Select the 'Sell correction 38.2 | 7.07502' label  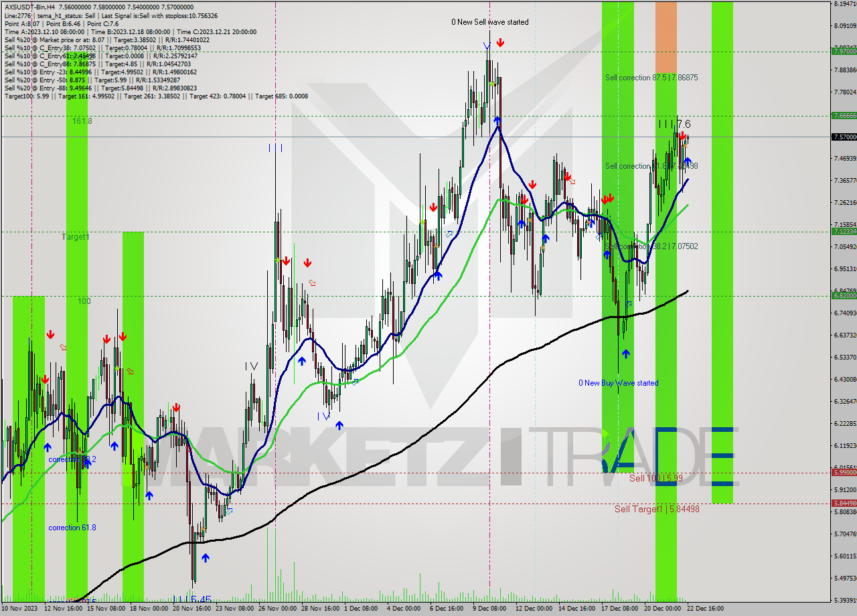tap(651, 246)
